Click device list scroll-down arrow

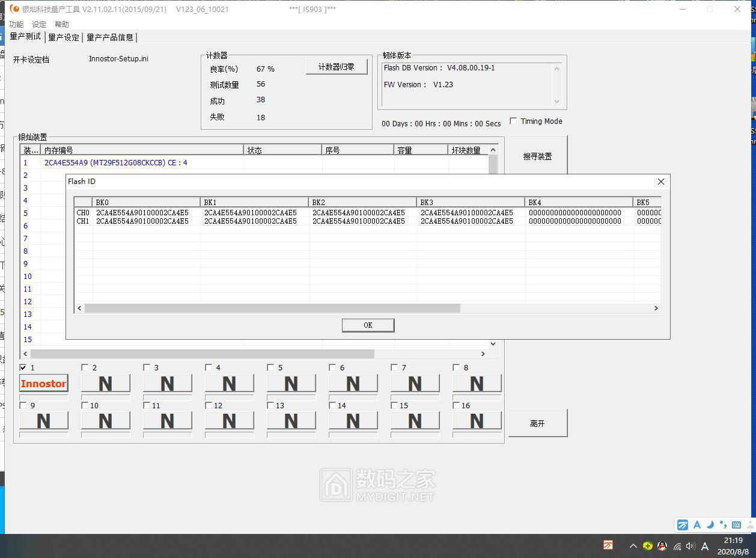(x=493, y=344)
